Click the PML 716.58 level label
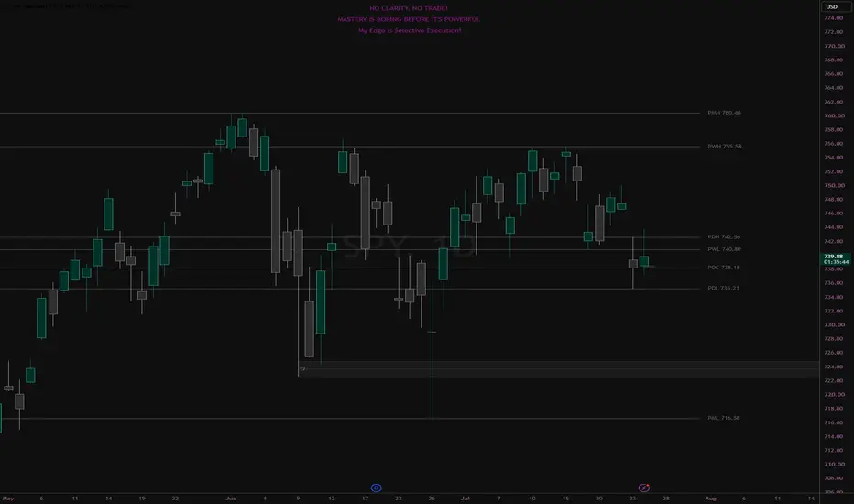Image resolution: width=854 pixels, height=504 pixels. coord(723,418)
